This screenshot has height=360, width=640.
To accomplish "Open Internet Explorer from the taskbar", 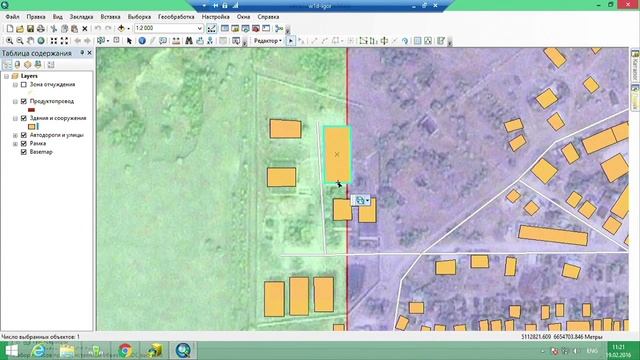I will 39,350.
